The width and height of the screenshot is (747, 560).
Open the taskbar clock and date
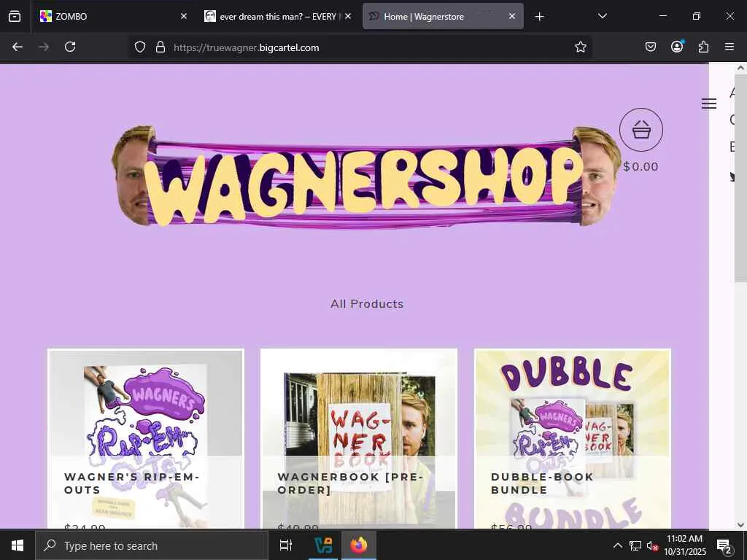[x=684, y=545]
